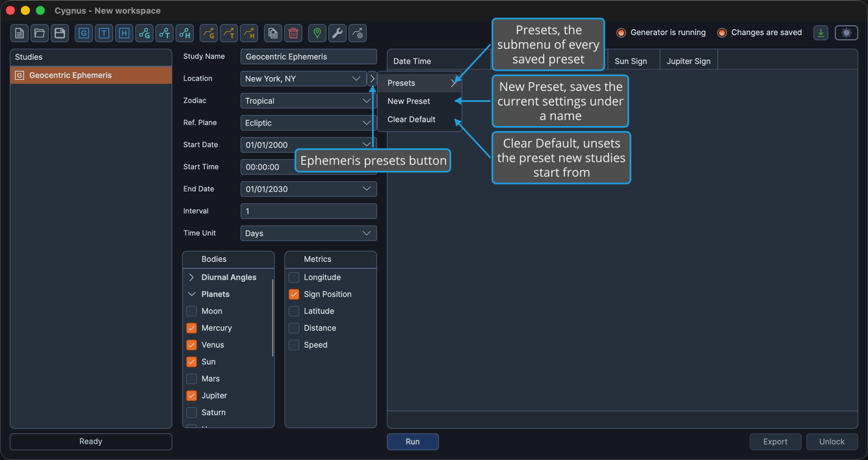Add a Heliocentric ephemeris study (H icon)
This screenshot has width=868, height=460.
click(x=124, y=33)
